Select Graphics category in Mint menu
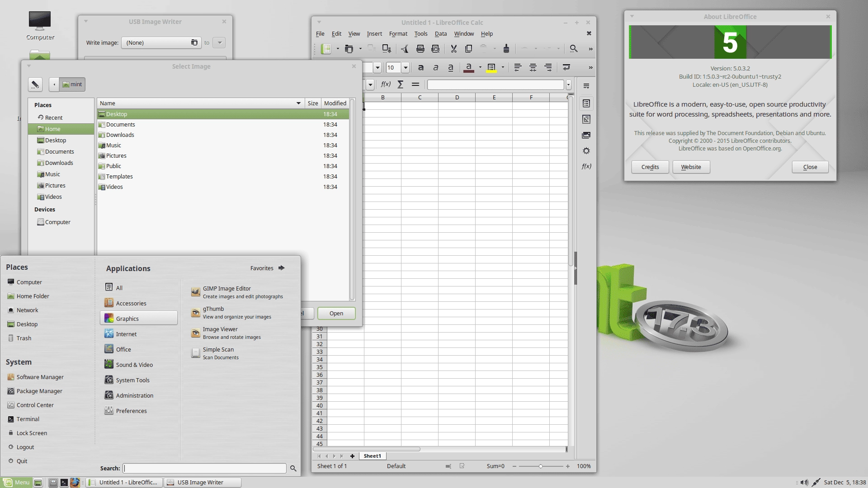 (x=139, y=319)
